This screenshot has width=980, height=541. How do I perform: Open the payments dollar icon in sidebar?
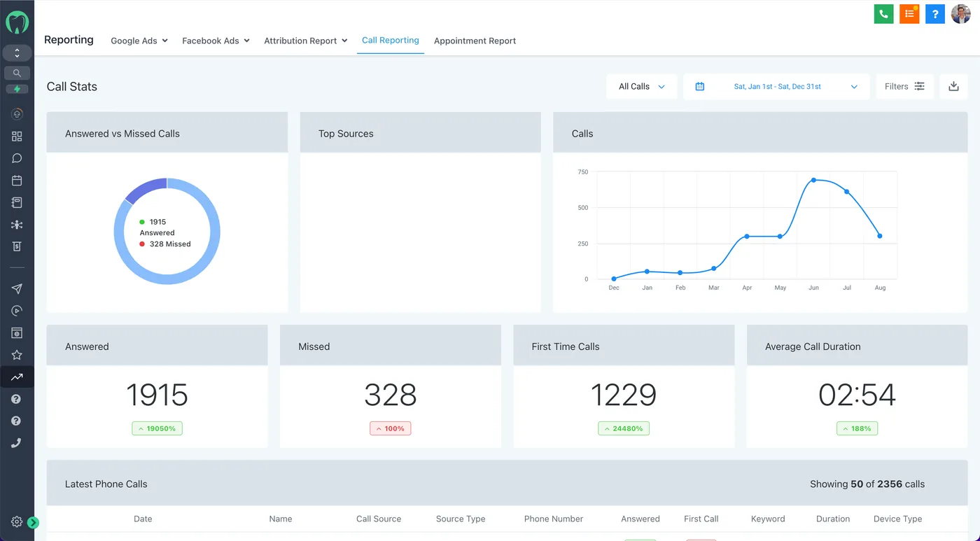pos(17,246)
